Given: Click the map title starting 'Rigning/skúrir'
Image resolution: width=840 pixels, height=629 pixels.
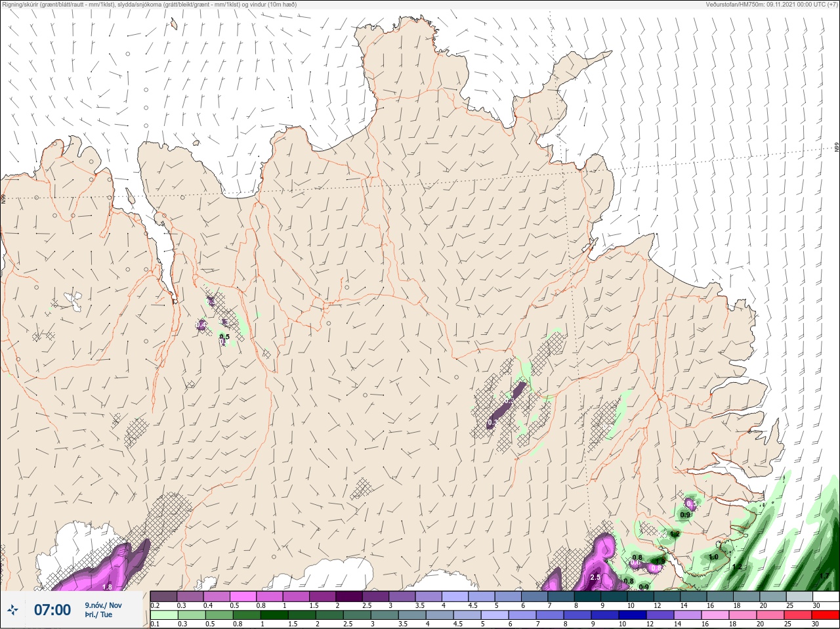Looking at the screenshot, I should point(150,5).
